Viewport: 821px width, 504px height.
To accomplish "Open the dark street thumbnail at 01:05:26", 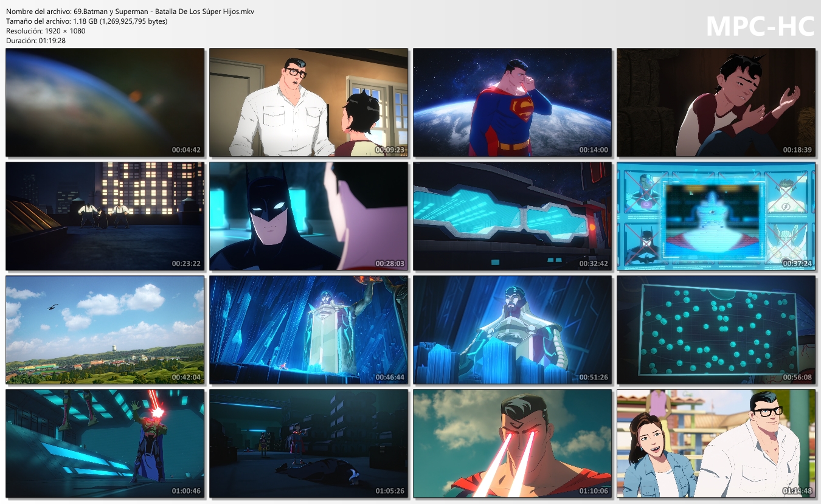I will coord(309,444).
